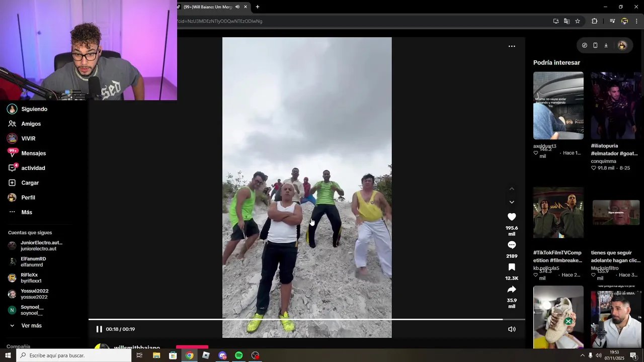
Task: Click the willsmithbaiano author name
Action: (x=137, y=347)
